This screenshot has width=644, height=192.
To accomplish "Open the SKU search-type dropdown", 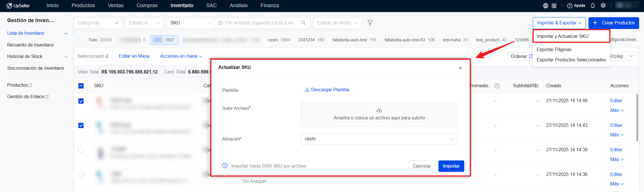I will click(x=191, y=23).
